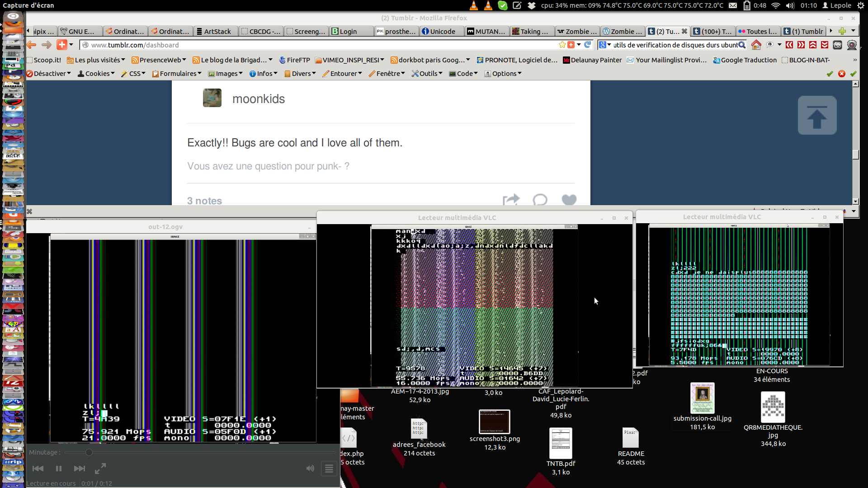
Task: Click the Firefox home button
Action: (x=756, y=45)
